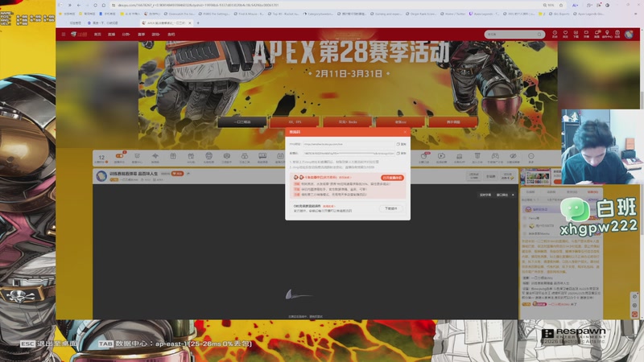Open the 关注 heart icon in header
The image size is (644, 362).
tap(565, 34)
